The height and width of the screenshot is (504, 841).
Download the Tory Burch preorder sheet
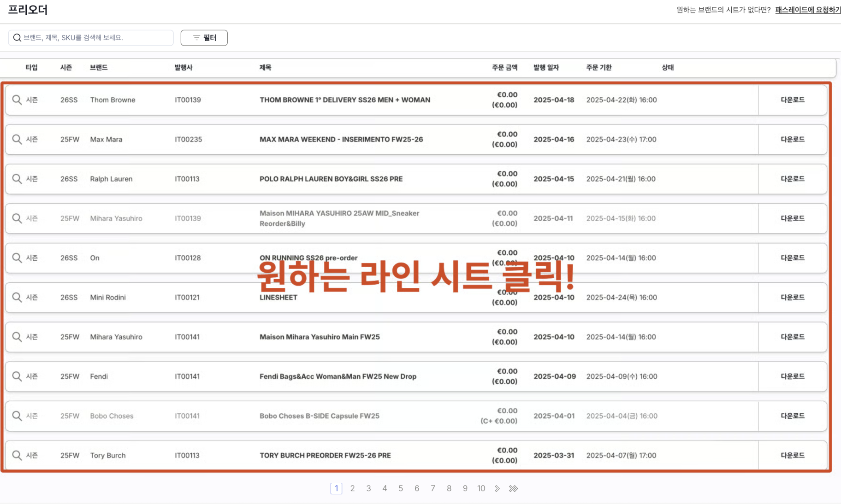(792, 456)
